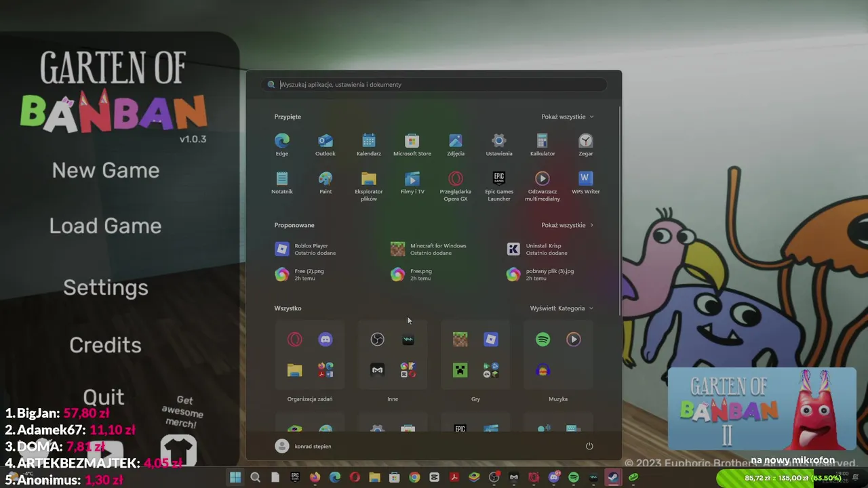Open Odtwarzacz multimedialny app

coord(542,186)
